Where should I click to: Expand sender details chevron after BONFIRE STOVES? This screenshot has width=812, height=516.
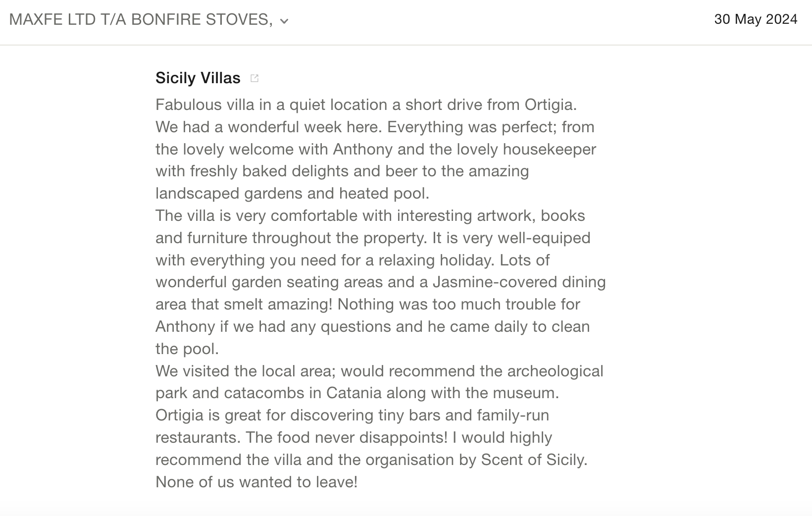[284, 21]
